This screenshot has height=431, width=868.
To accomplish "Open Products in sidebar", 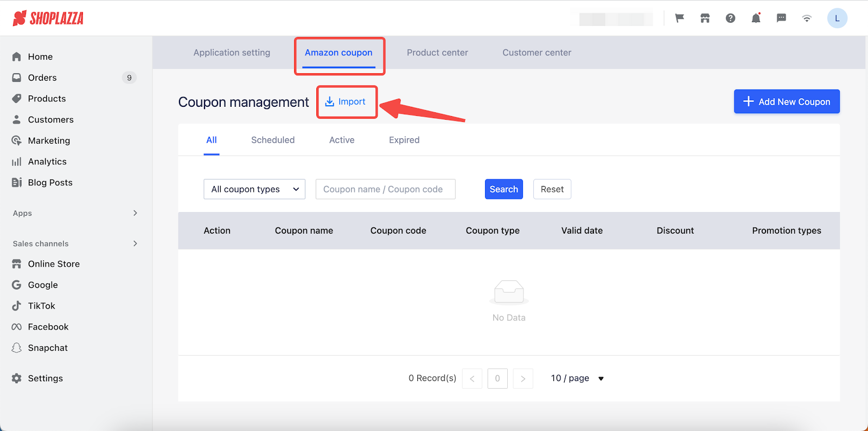I will (47, 99).
